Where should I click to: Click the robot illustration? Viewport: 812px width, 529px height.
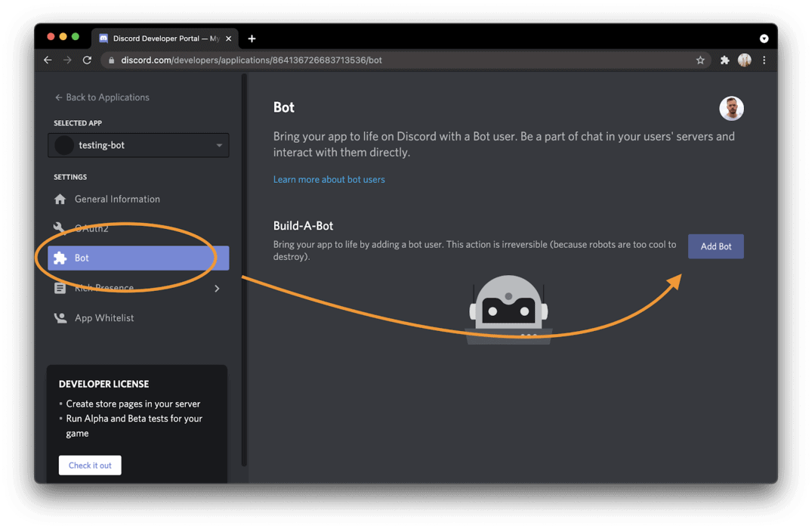coord(508,309)
